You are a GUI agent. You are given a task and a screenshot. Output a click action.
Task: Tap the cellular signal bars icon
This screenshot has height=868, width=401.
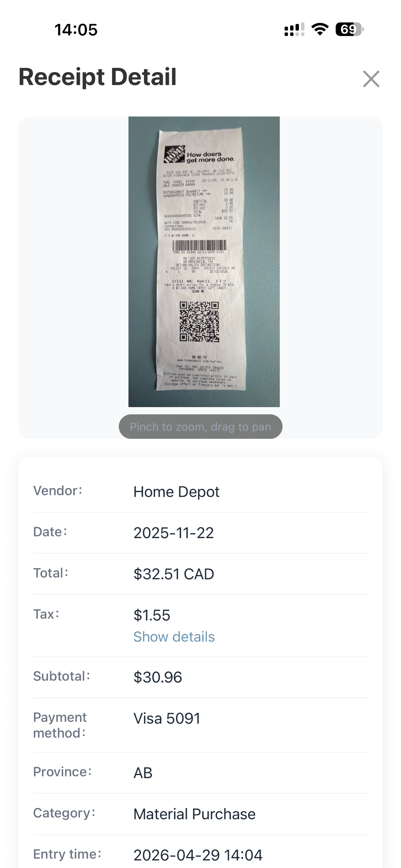pos(294,29)
